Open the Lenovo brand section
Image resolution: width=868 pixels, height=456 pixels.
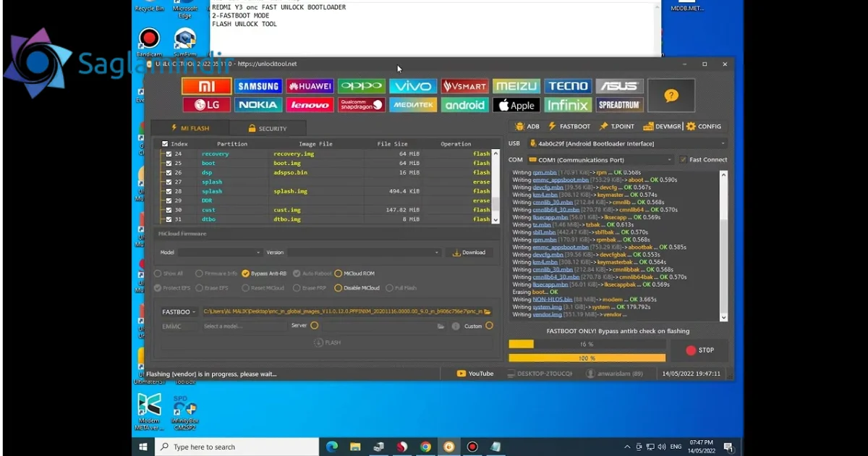310,105
